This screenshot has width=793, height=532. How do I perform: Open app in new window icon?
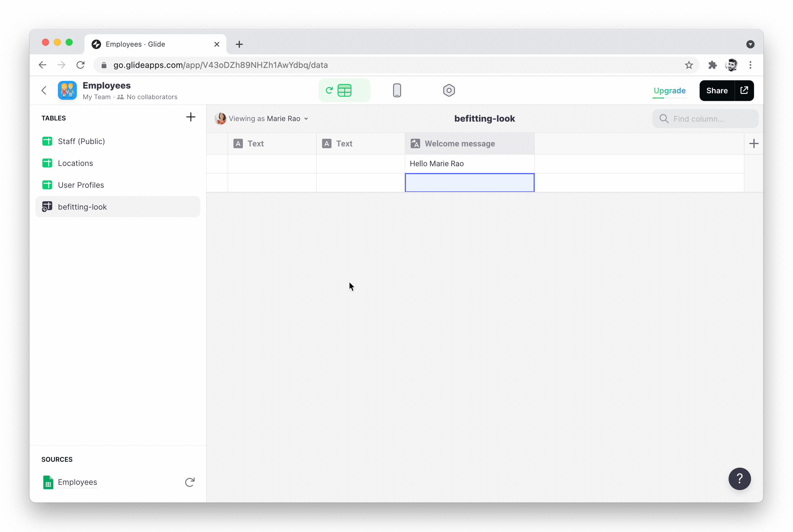coord(744,91)
